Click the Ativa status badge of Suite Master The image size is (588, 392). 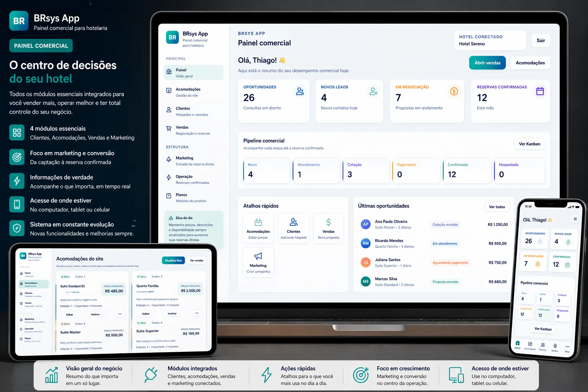65,324
